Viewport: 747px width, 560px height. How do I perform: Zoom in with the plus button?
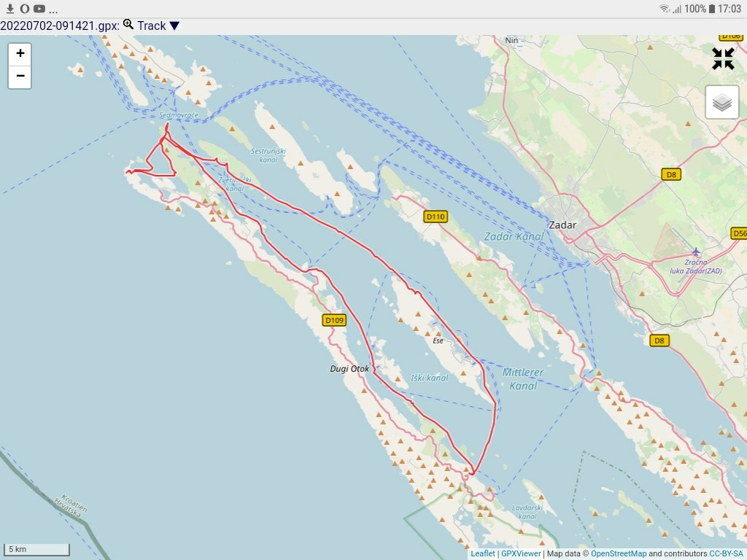20,53
